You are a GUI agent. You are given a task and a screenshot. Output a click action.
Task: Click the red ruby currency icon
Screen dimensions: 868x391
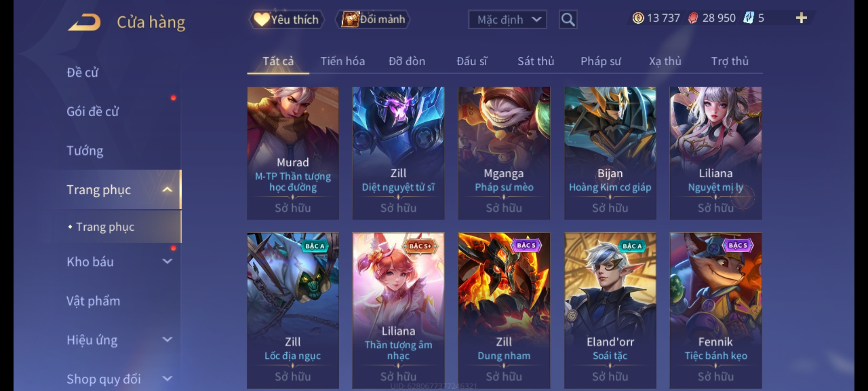(x=693, y=18)
